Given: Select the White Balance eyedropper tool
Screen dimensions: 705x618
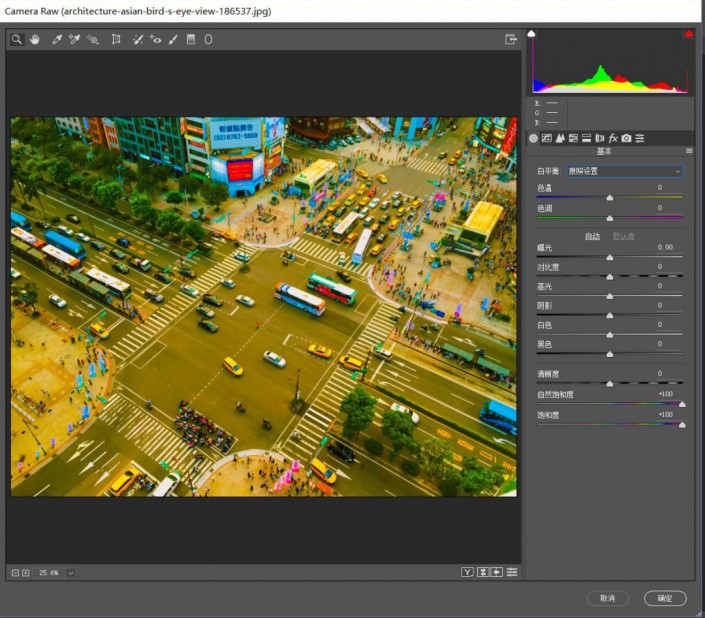Looking at the screenshot, I should [57, 40].
